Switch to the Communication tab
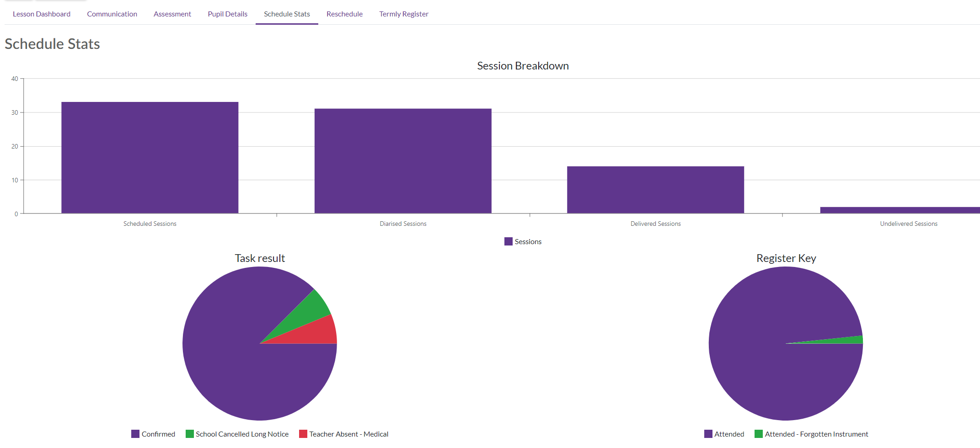 coord(112,14)
